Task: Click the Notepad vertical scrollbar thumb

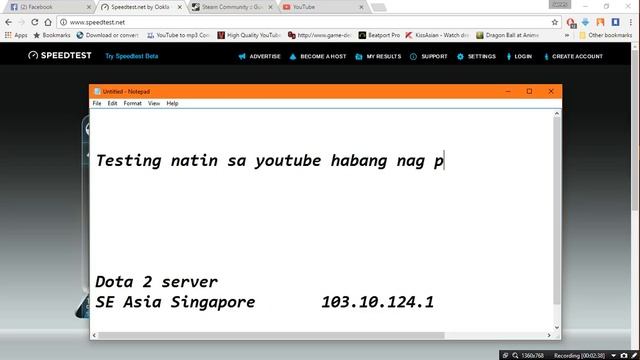Action: tap(557, 211)
